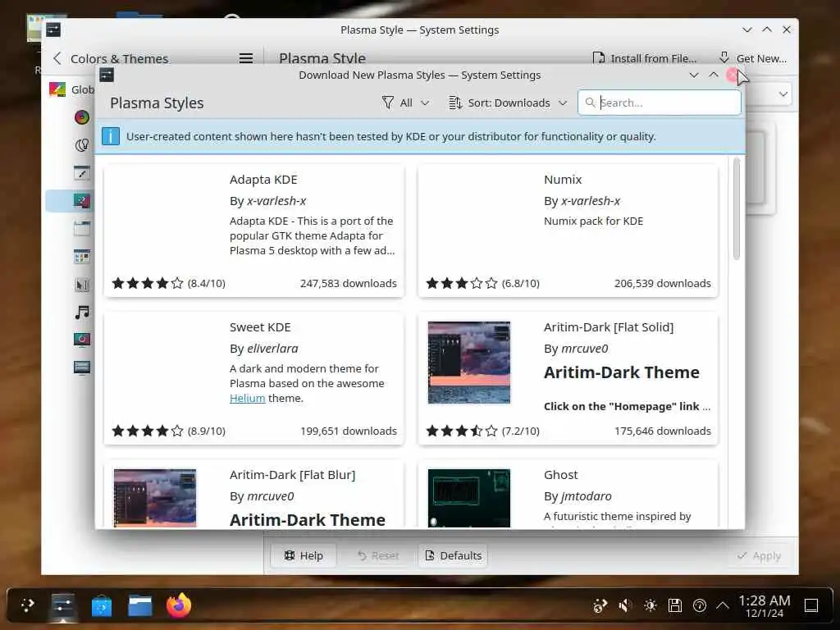Viewport: 840px width, 630px height.
Task: Click the Apply button in System Settings
Action: pyautogui.click(x=759, y=555)
